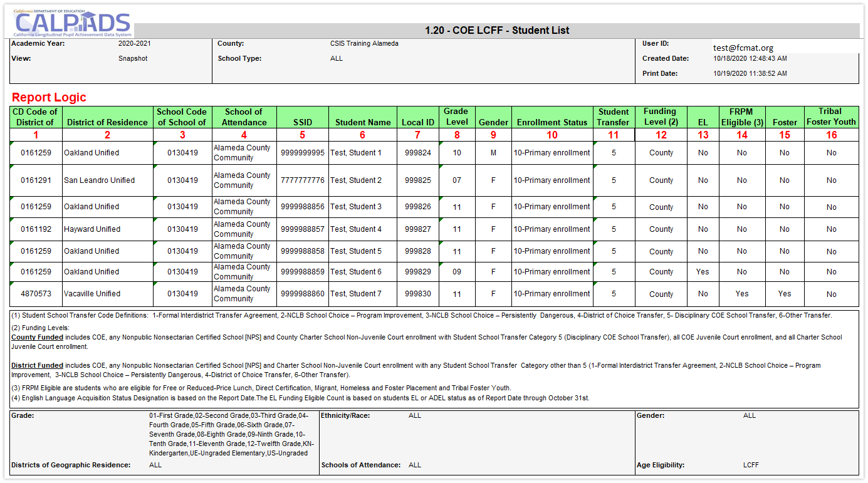Image resolution: width=868 pixels, height=483 pixels.
Task: Click the User ID test@fcmat.org
Action: point(743,48)
